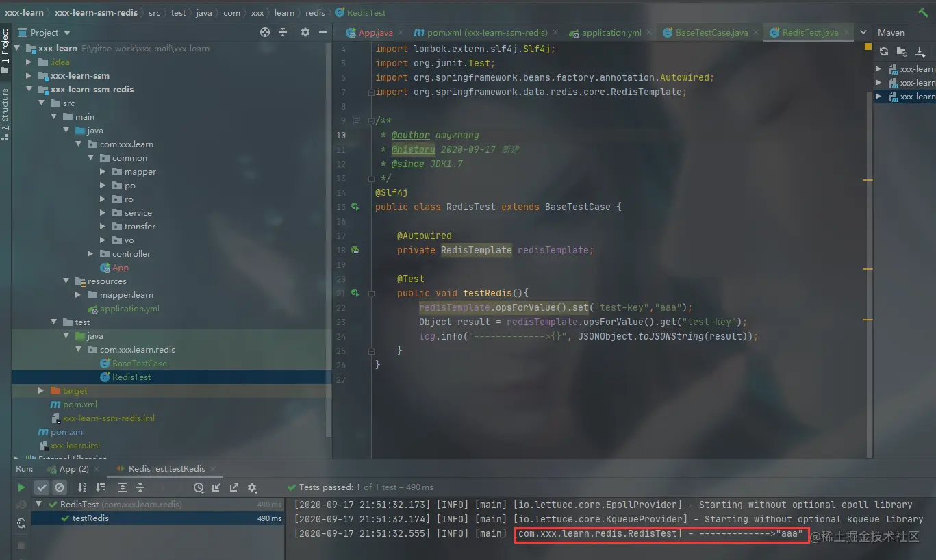This screenshot has width=936, height=560.
Task: Click autowired bean gutter icon on line 18
Action: click(x=355, y=250)
